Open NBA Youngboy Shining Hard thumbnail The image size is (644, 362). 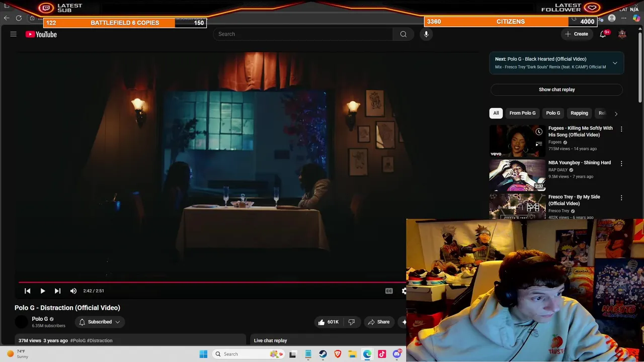point(517,175)
